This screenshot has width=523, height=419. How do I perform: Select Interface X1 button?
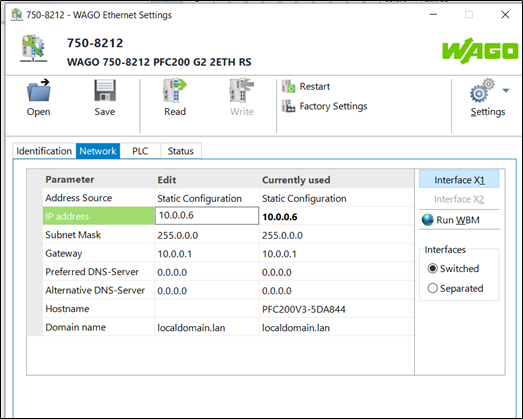[x=459, y=179]
